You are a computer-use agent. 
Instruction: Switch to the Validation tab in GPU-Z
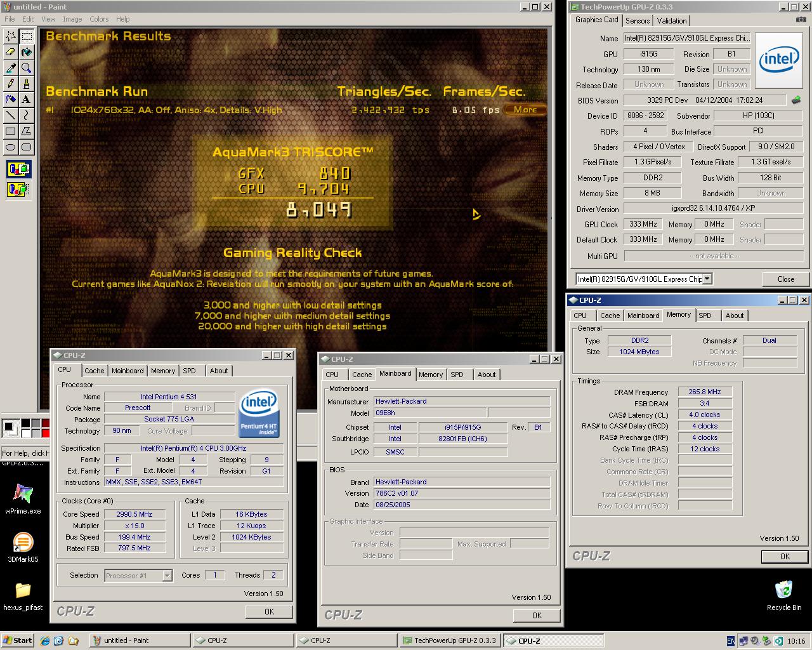point(672,20)
